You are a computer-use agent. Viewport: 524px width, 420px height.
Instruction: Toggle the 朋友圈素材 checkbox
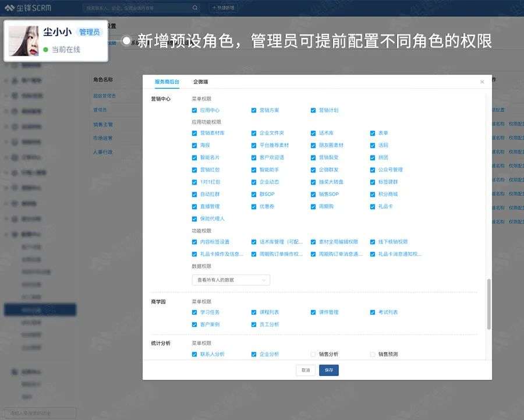pyautogui.click(x=313, y=146)
